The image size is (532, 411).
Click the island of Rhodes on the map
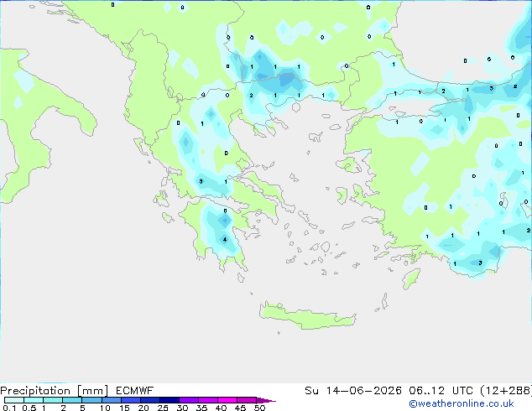(x=411, y=278)
